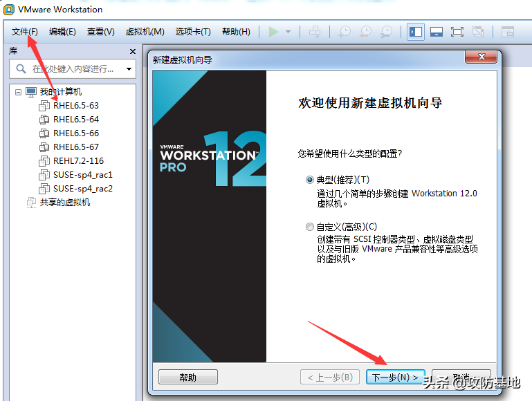
Task: Click the green power on play icon
Action: [x=274, y=32]
